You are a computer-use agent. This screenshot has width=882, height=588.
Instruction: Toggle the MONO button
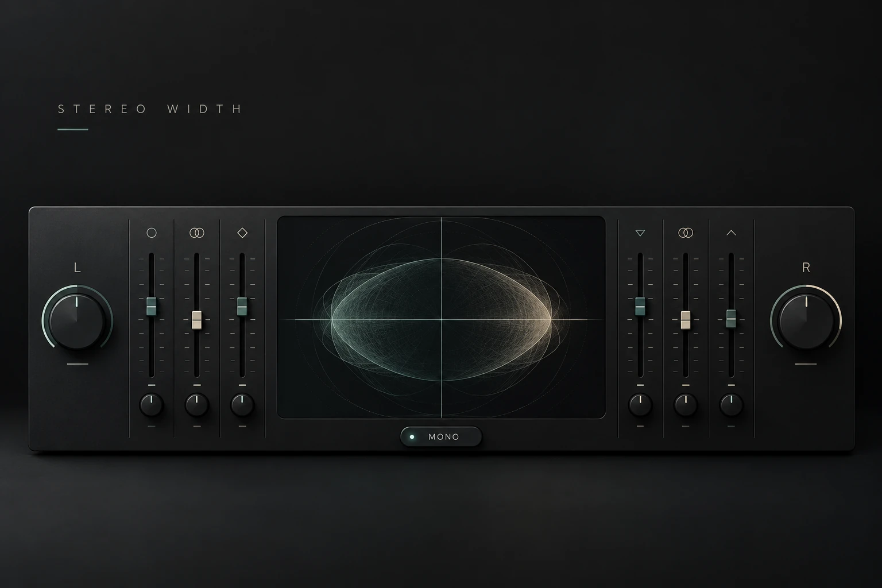441,437
